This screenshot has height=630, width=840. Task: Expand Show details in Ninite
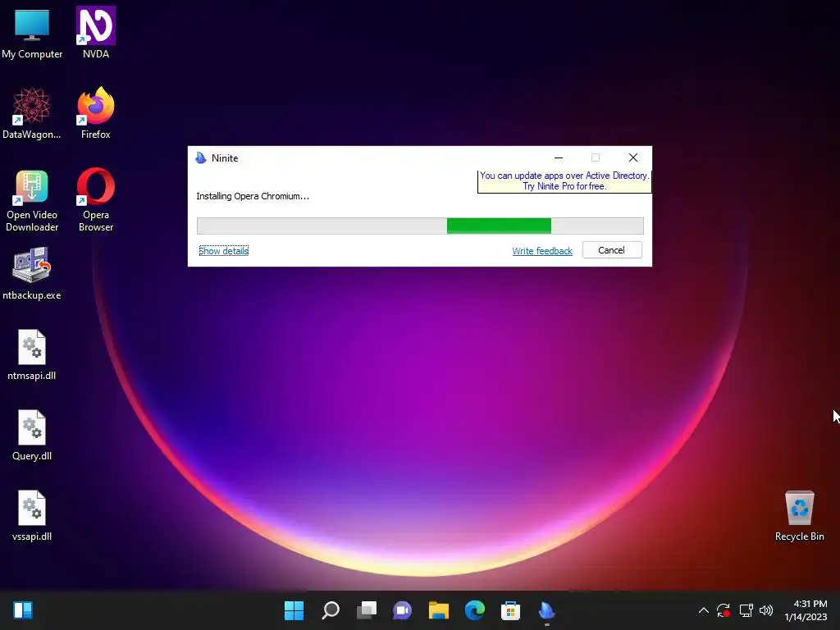(223, 251)
